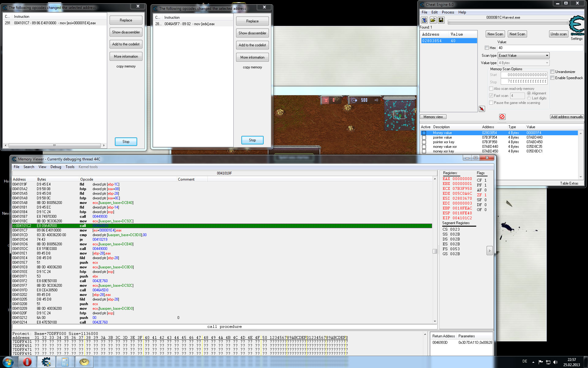Click the Next Scan button

click(x=517, y=34)
